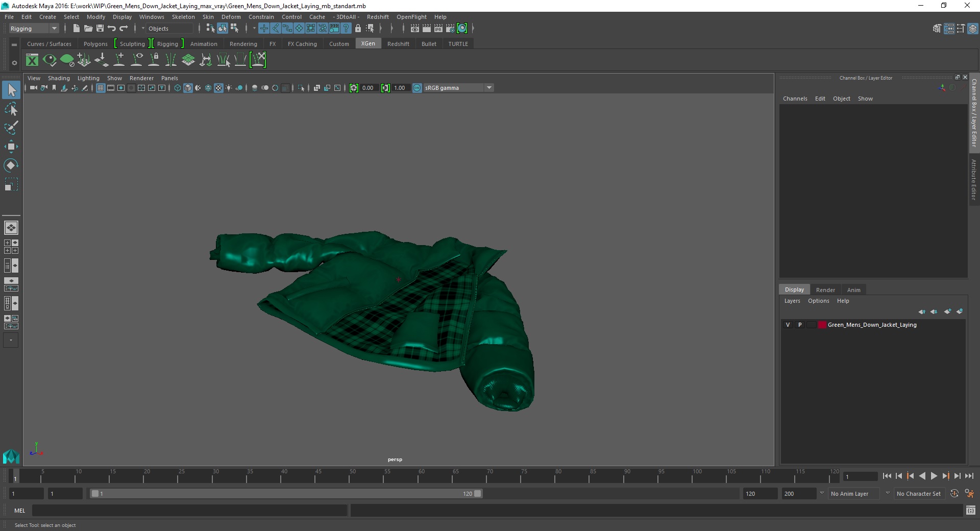
Task: Play animation forwards
Action: click(x=934, y=476)
